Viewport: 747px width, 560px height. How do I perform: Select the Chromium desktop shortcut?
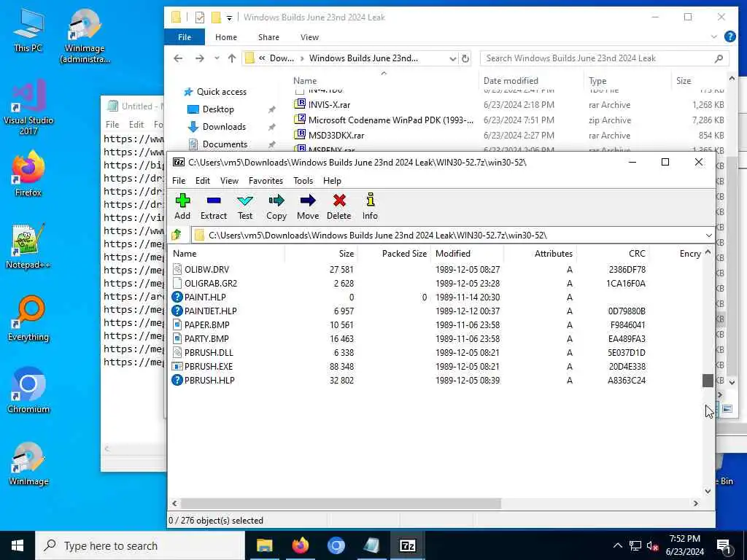click(28, 391)
